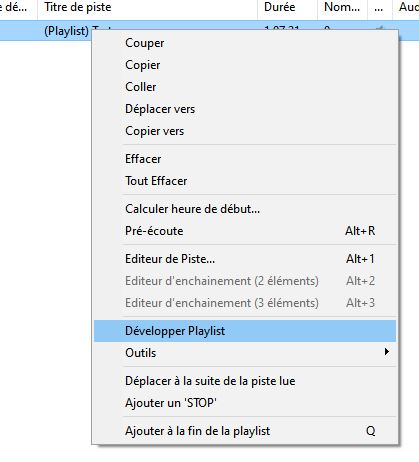Select Couper from the context menu
Screen dimensions: 419x462
point(245,43)
